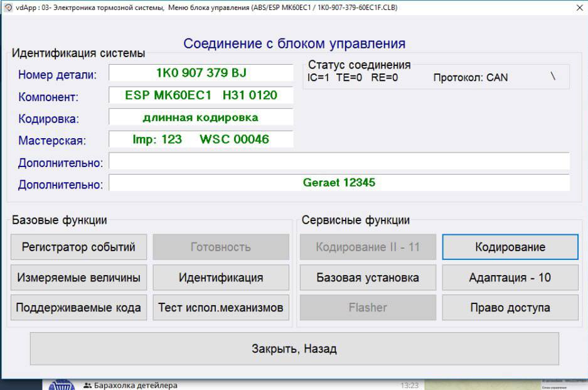Click the Статус соединения group label
588x390 pixels.
point(359,65)
